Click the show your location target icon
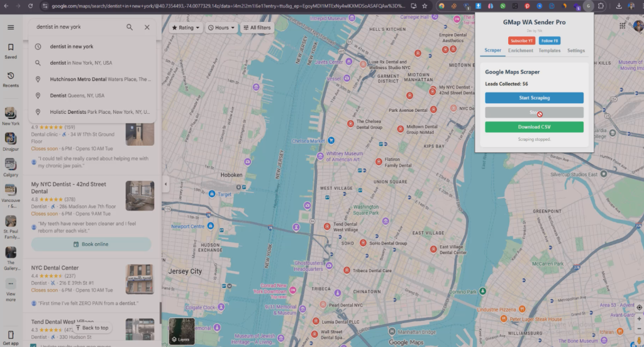The width and height of the screenshot is (644, 347). [639, 307]
